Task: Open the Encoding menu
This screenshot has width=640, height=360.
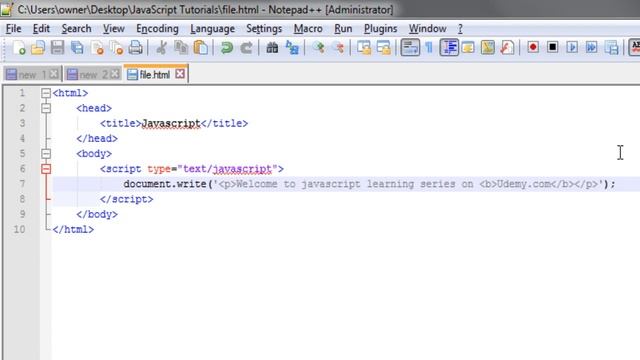Action: coord(157,29)
